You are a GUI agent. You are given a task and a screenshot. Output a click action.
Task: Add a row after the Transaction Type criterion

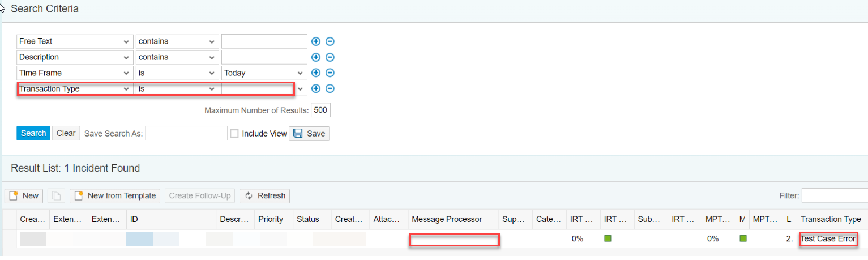point(316,89)
